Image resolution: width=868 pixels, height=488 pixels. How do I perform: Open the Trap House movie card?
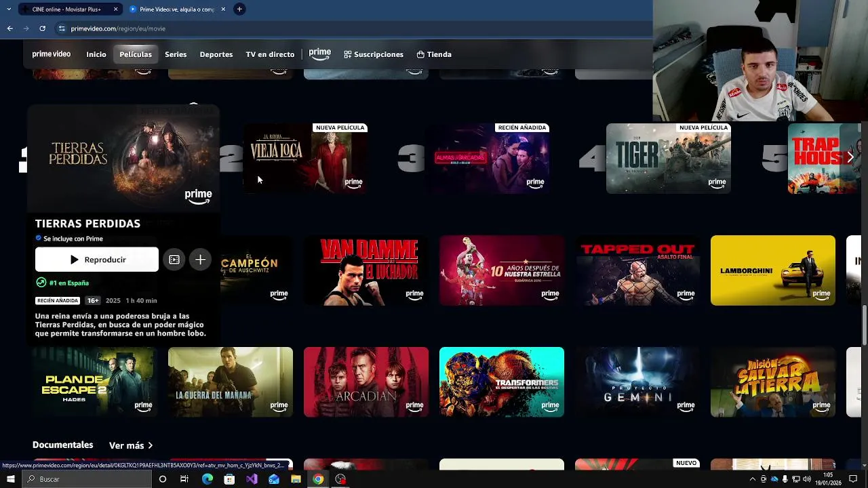coord(824,159)
